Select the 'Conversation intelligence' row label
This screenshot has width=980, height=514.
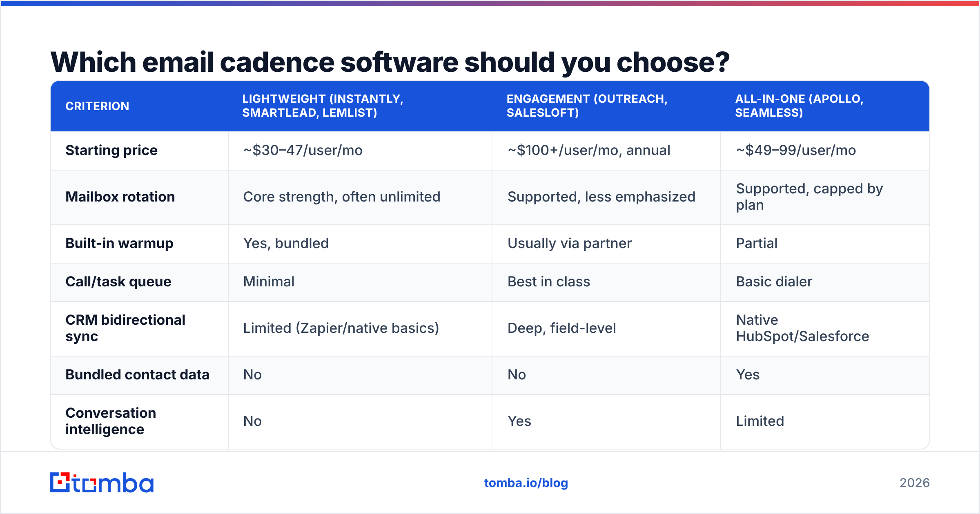coord(111,421)
